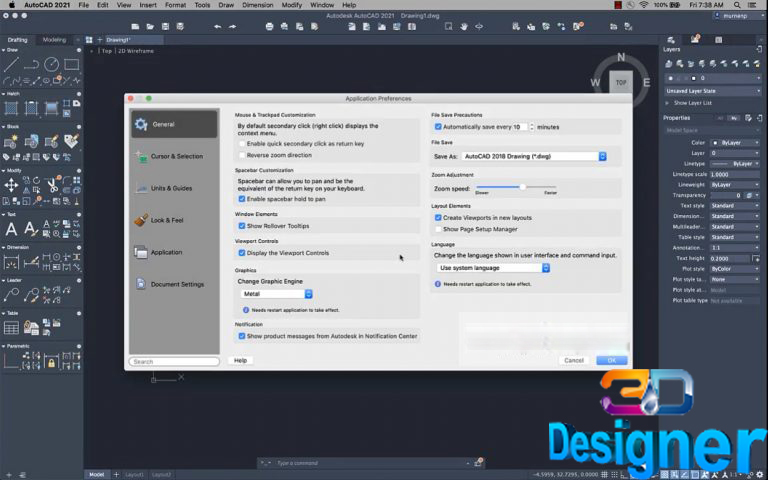Screen dimensions: 768x480
Task: Click the parametric lock constraint icon
Action: click(51, 363)
